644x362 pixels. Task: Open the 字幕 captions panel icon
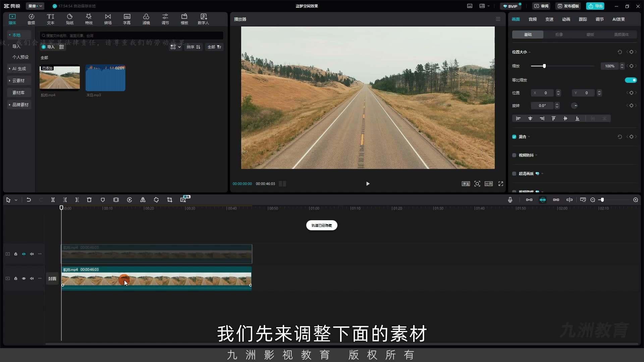pyautogui.click(x=127, y=19)
